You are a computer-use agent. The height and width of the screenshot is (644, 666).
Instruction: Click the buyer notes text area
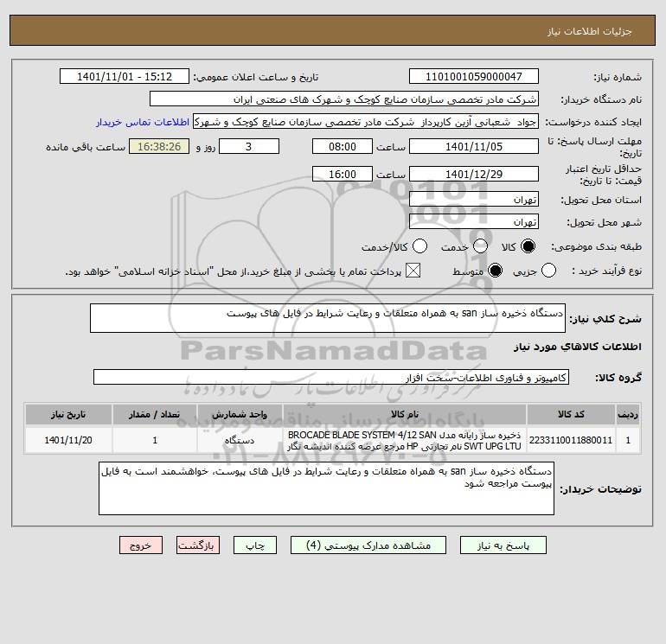pyautogui.click(x=326, y=488)
